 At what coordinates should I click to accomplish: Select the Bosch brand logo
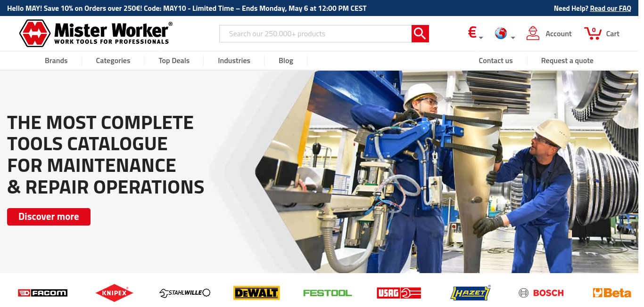pyautogui.click(x=541, y=293)
